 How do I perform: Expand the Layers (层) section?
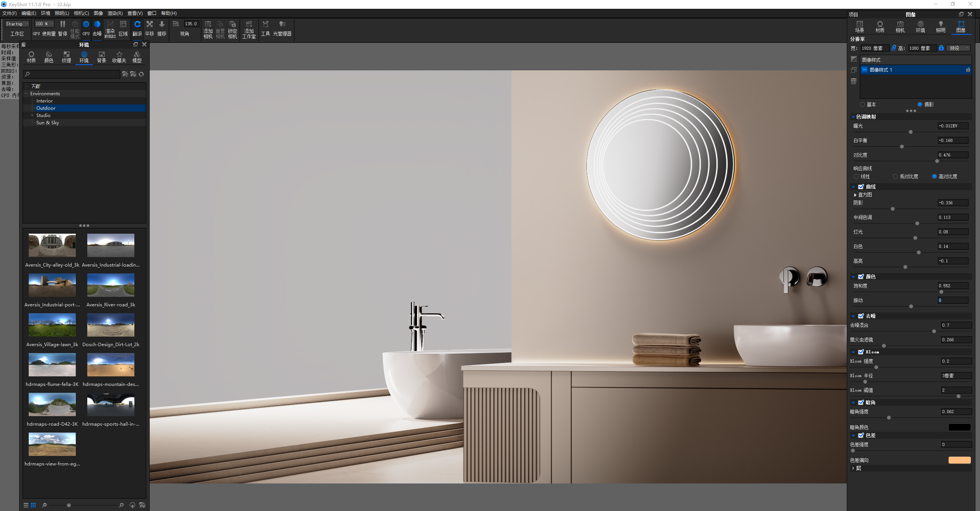tap(853, 468)
